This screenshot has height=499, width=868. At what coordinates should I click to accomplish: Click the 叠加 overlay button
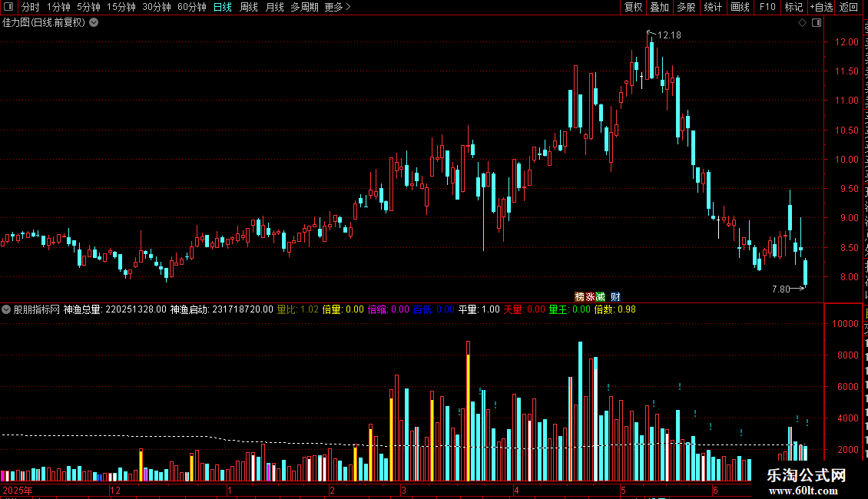pyautogui.click(x=659, y=7)
